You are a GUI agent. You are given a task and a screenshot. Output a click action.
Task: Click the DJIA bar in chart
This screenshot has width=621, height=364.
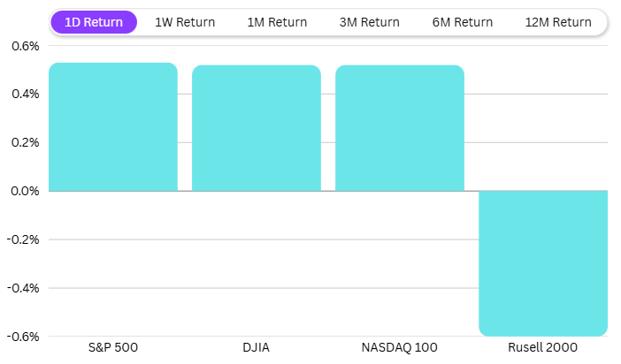[x=257, y=128]
